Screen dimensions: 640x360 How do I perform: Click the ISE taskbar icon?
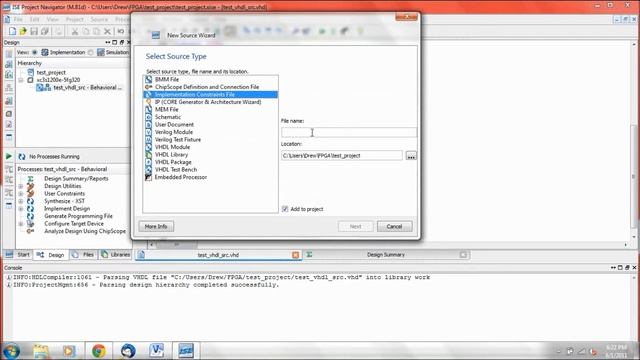pos(185,351)
